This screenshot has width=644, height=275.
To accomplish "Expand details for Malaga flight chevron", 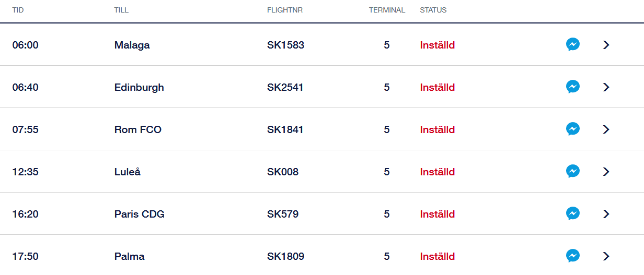I will click(x=606, y=45).
